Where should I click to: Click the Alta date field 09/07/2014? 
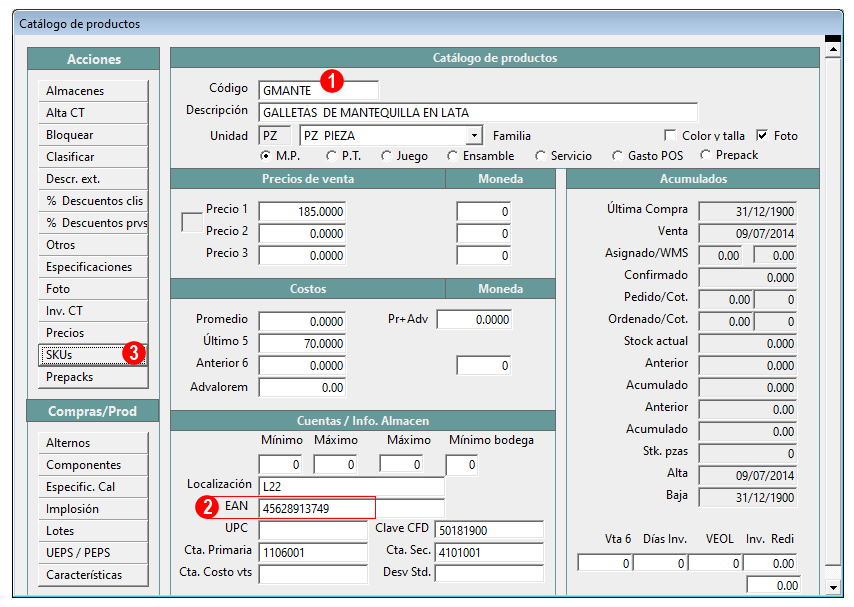coord(748,476)
